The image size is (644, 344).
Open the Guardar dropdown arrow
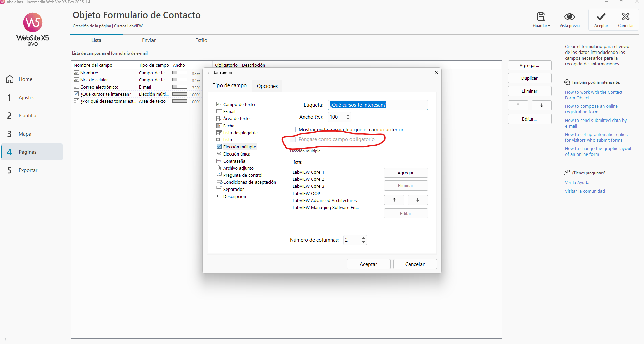[549, 26]
